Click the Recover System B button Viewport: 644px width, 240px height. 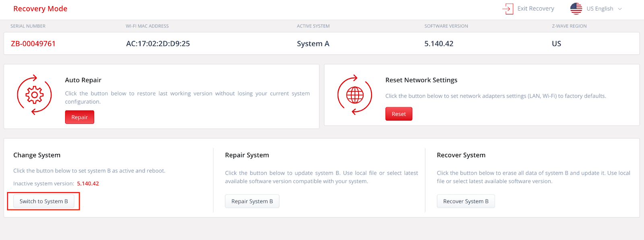[x=466, y=201]
